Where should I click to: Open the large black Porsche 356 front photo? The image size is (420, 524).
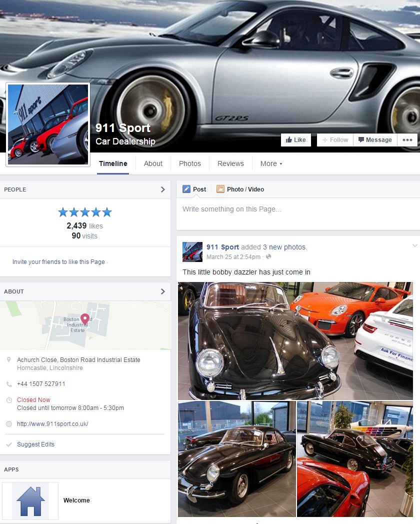pos(295,341)
